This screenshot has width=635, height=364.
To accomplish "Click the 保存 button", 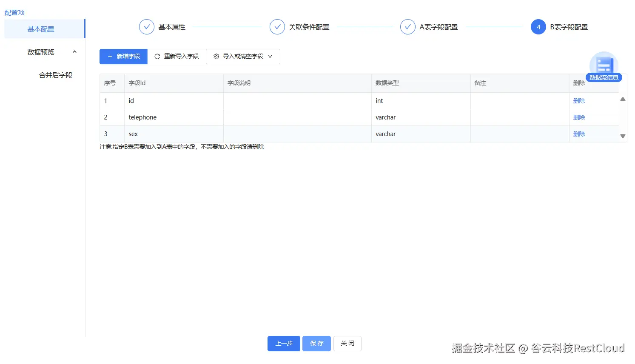I will tap(316, 344).
